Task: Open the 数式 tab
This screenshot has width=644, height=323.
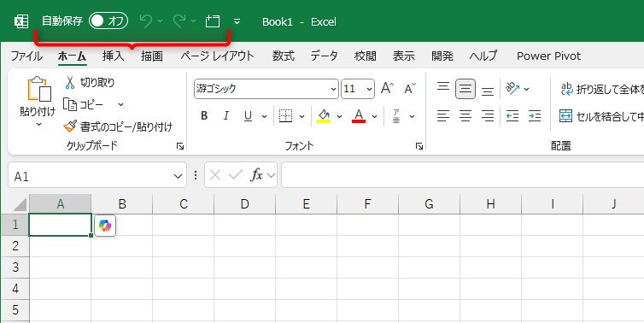Action: pyautogui.click(x=284, y=56)
